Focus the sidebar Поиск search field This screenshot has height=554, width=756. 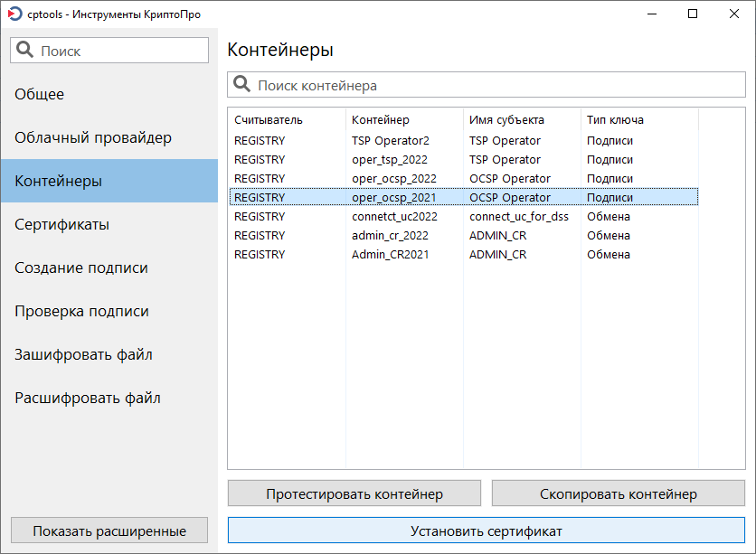(109, 50)
